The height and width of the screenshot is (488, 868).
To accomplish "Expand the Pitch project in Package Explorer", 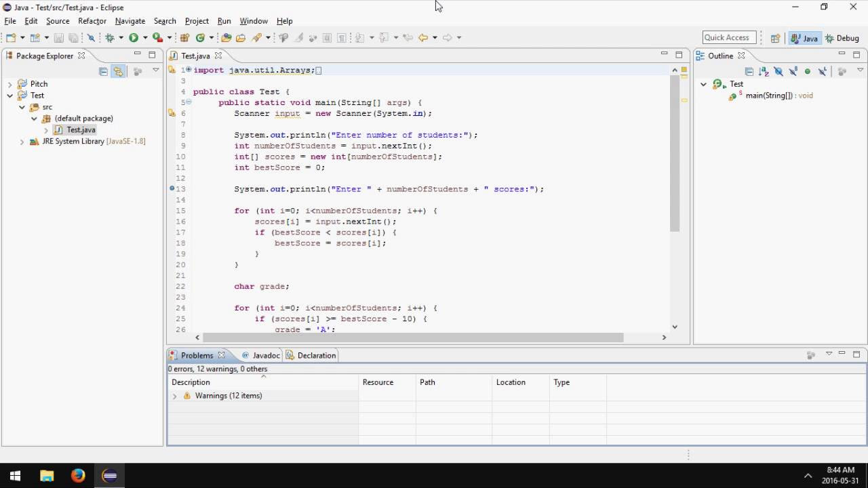I will point(10,84).
